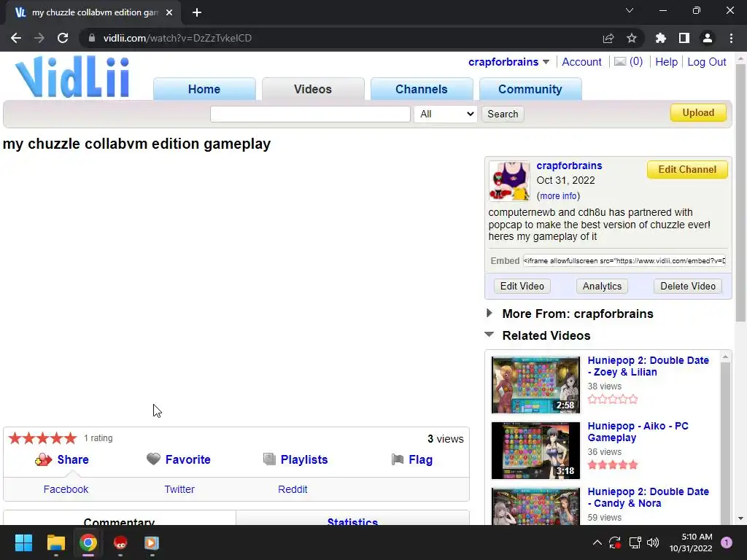Reload the page with the refresh icon
Screen dimensions: 747x560
point(63,38)
